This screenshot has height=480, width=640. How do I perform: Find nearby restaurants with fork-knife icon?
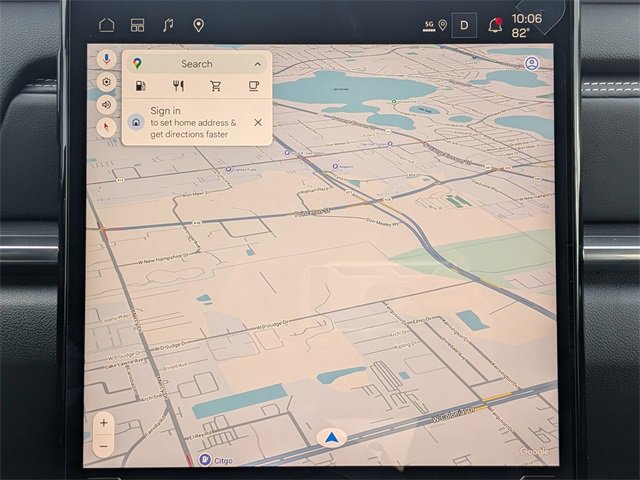click(178, 86)
